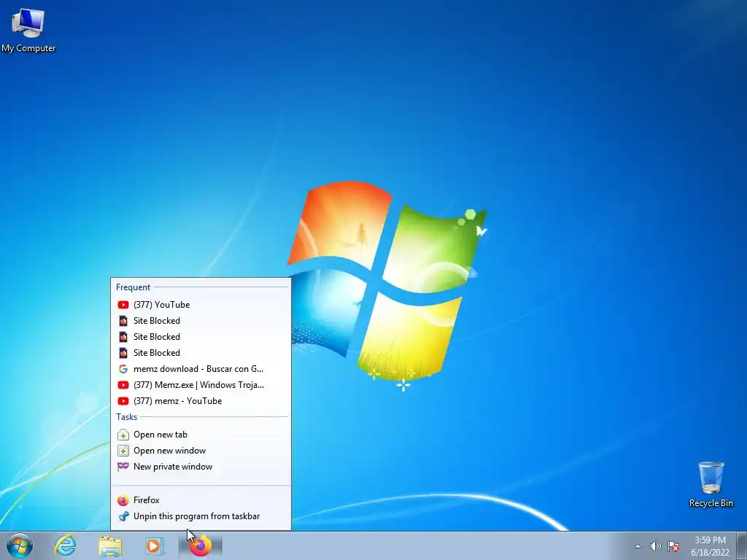Click the My Computer label text
747x560 pixels.
28,48
